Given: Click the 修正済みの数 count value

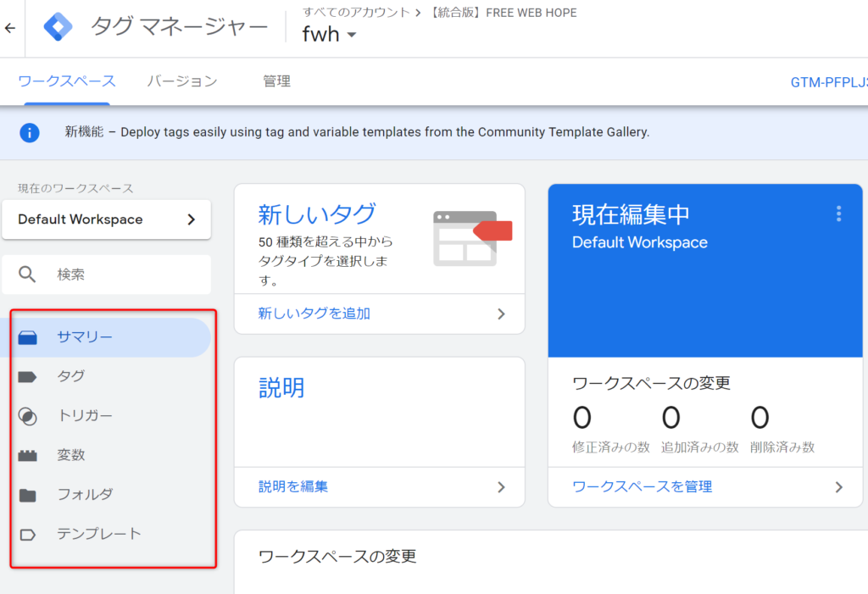Looking at the screenshot, I should click(581, 418).
